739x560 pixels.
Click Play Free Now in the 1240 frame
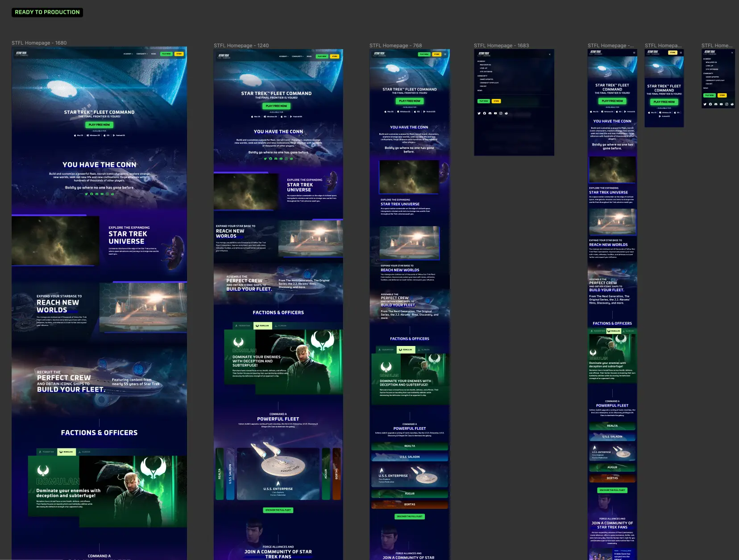276,106
